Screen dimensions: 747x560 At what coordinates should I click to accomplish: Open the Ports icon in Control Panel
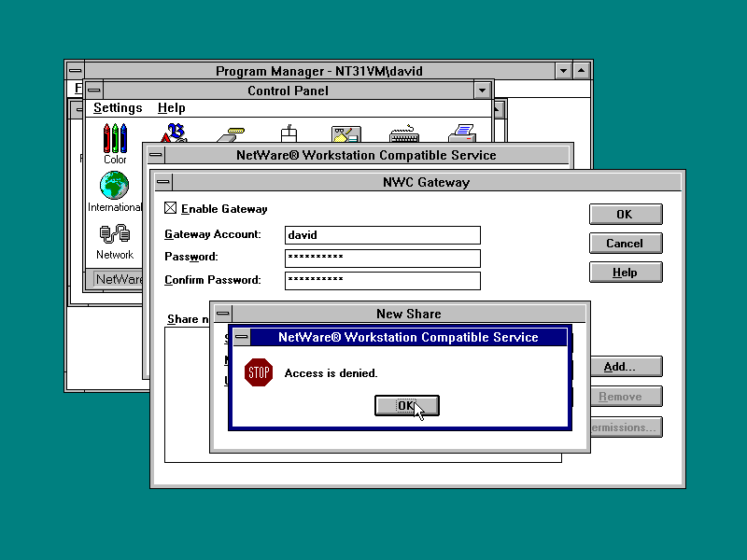pos(231,133)
